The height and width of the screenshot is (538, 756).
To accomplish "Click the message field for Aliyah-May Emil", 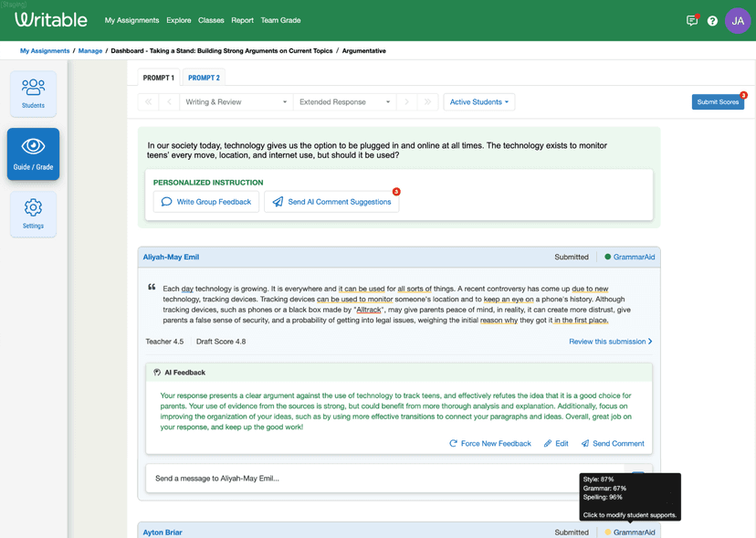I will click(x=365, y=478).
